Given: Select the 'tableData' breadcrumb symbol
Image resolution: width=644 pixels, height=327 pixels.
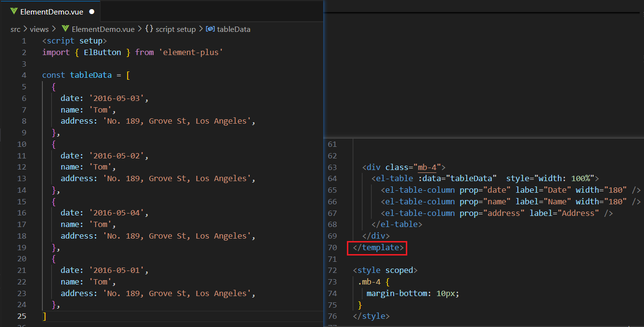Looking at the screenshot, I should tap(234, 29).
